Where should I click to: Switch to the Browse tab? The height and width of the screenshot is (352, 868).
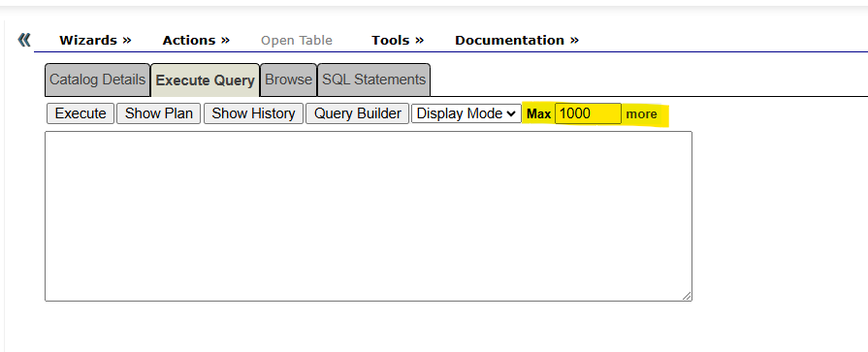288,80
